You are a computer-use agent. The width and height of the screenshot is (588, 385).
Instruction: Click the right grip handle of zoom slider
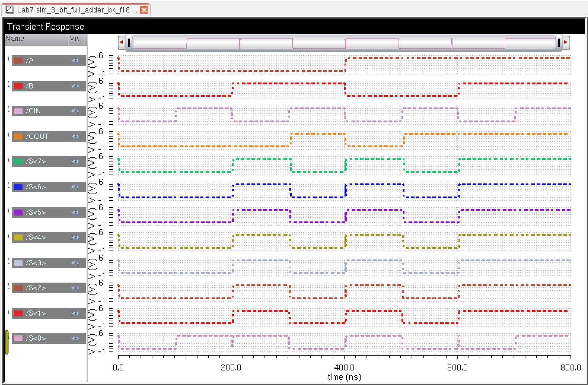tap(559, 43)
